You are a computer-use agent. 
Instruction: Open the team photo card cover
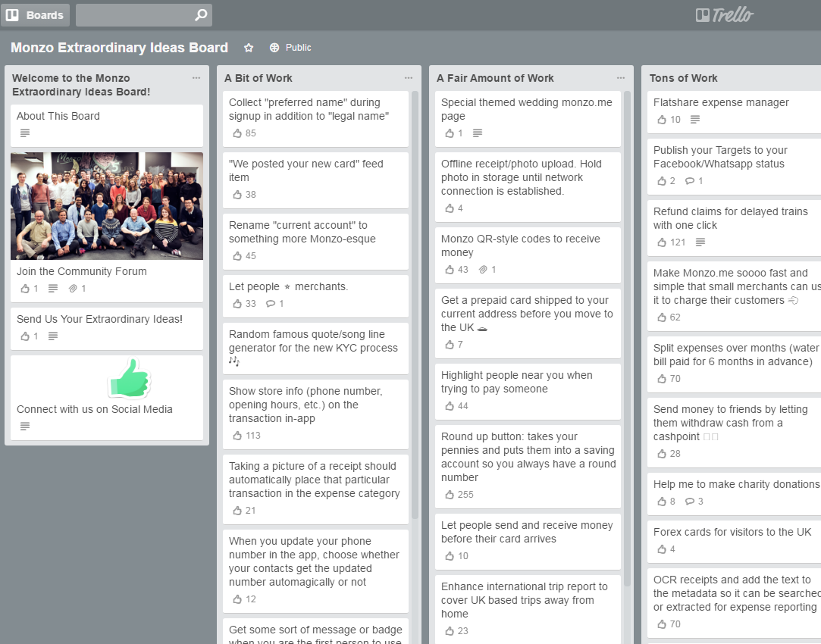(107, 206)
